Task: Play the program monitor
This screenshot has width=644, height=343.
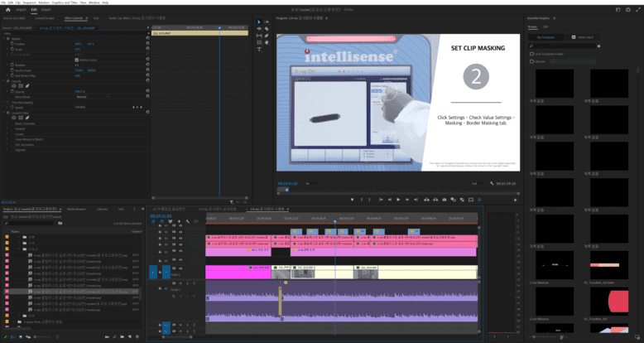Action: [x=398, y=200]
